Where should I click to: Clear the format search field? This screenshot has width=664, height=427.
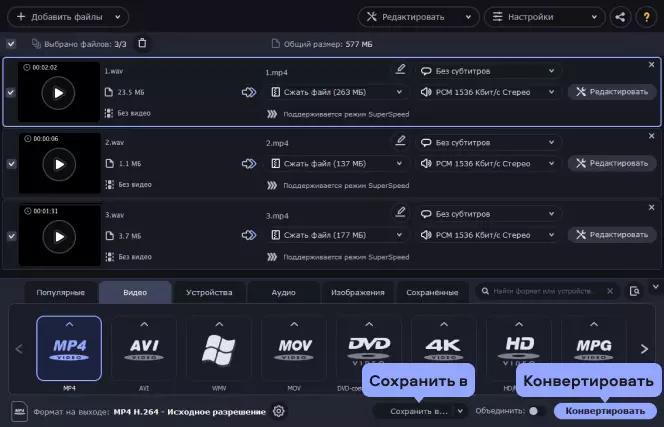click(609, 291)
